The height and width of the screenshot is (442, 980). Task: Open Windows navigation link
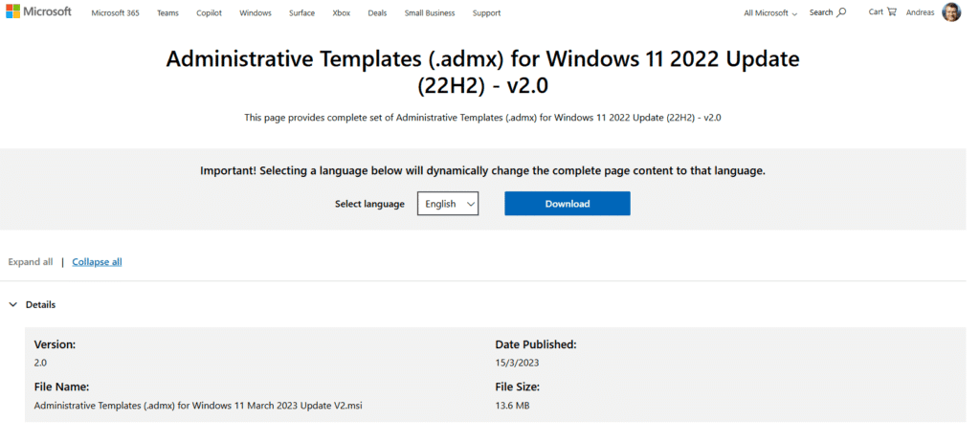255,13
